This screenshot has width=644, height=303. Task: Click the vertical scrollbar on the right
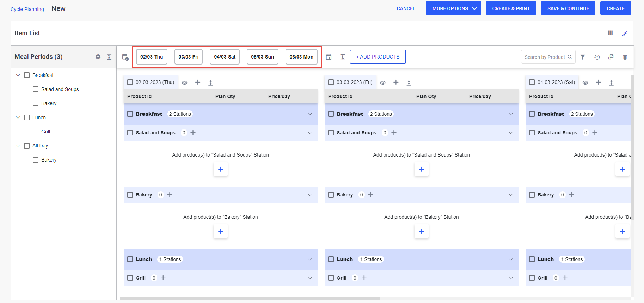(x=632, y=147)
